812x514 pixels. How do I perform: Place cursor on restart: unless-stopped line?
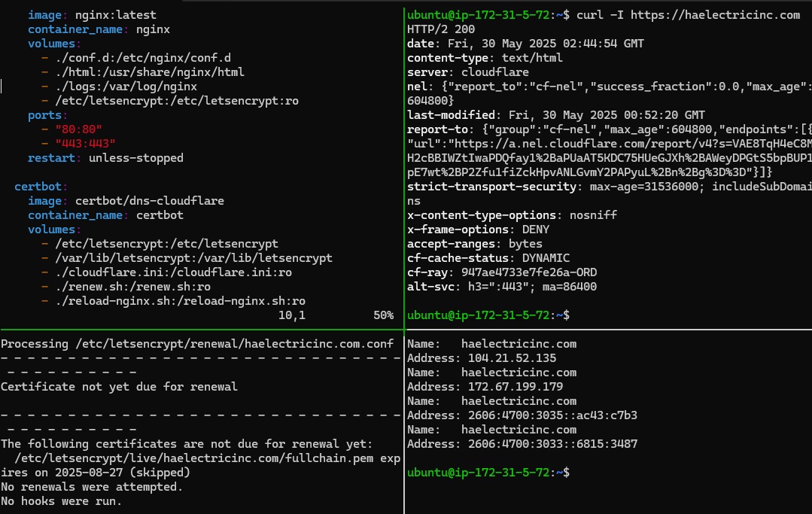coord(105,158)
